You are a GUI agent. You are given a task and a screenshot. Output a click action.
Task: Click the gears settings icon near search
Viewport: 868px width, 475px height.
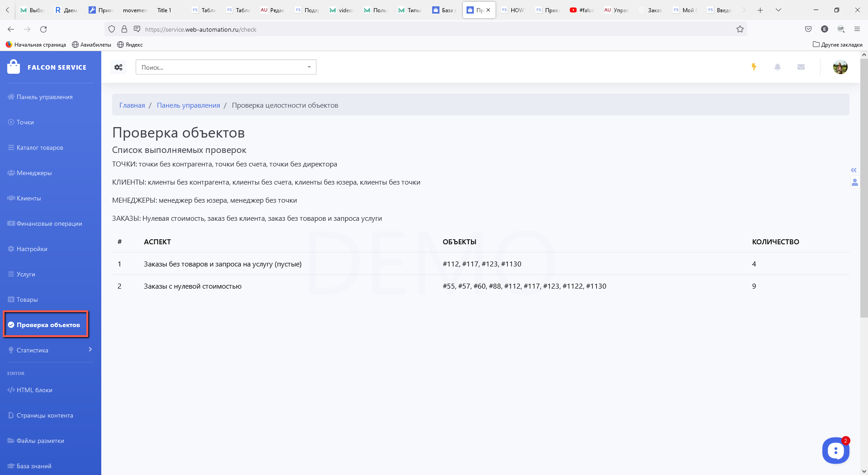tap(118, 67)
